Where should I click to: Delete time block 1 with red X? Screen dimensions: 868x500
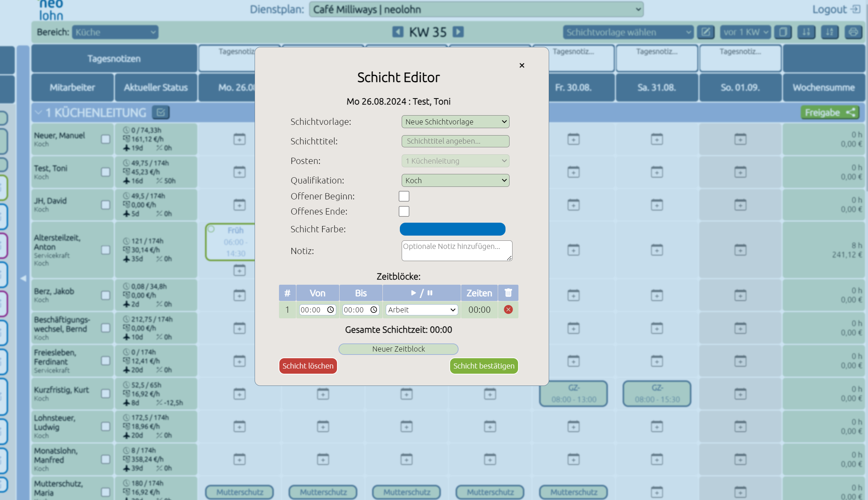coord(508,309)
